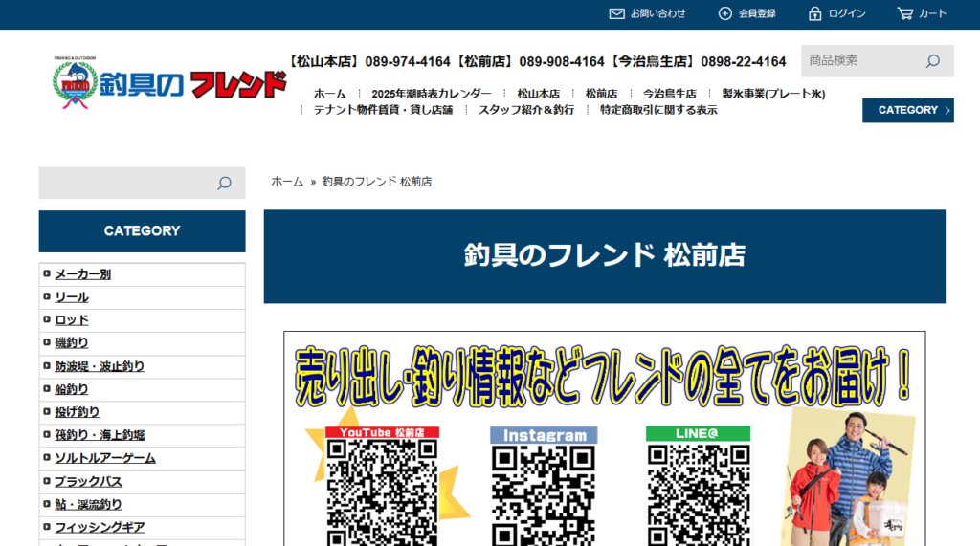
Task: Click the shopping cart icon
Action: coord(904,13)
